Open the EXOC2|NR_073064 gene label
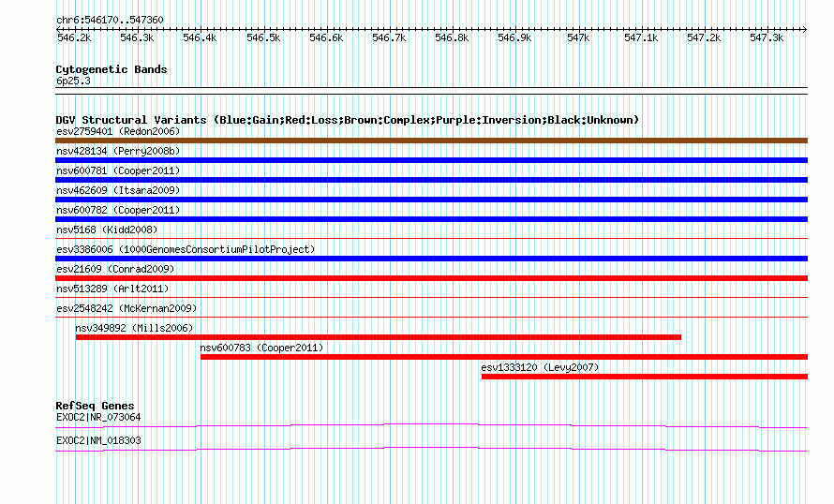Viewport: 834px width, 504px height. [x=98, y=417]
